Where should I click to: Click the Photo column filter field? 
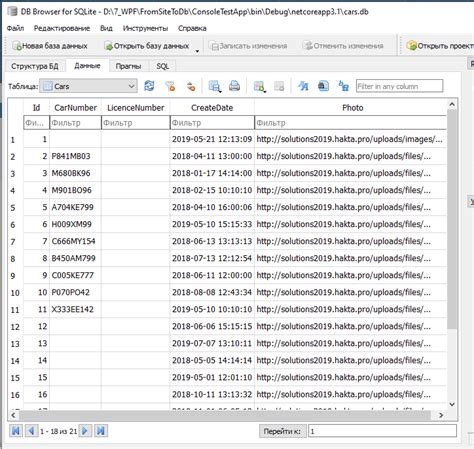pyautogui.click(x=350, y=123)
